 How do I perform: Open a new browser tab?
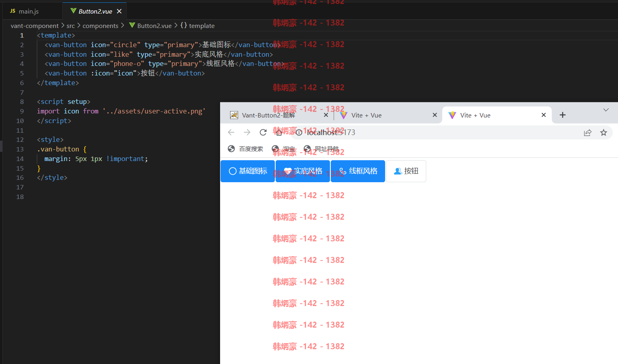pos(562,115)
